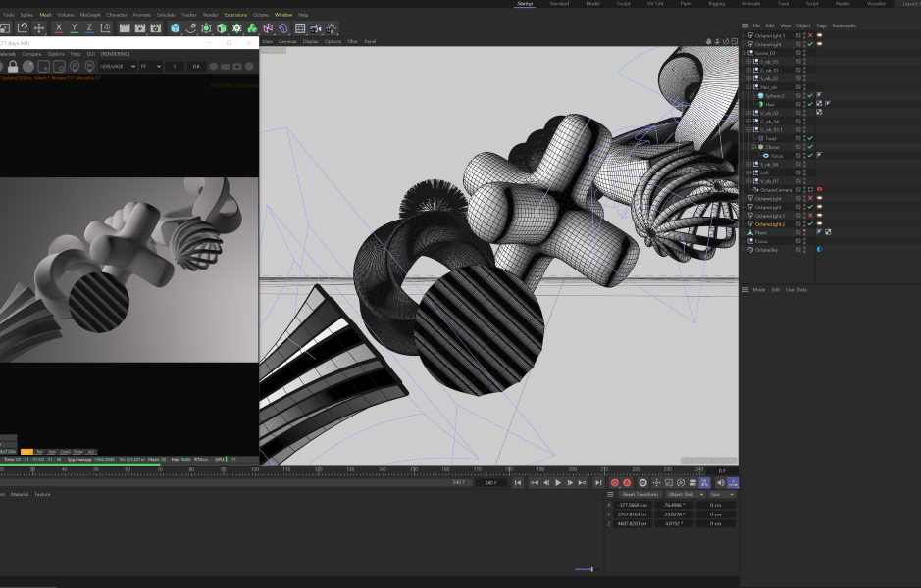Add a camera object from toolbar

[316, 27]
